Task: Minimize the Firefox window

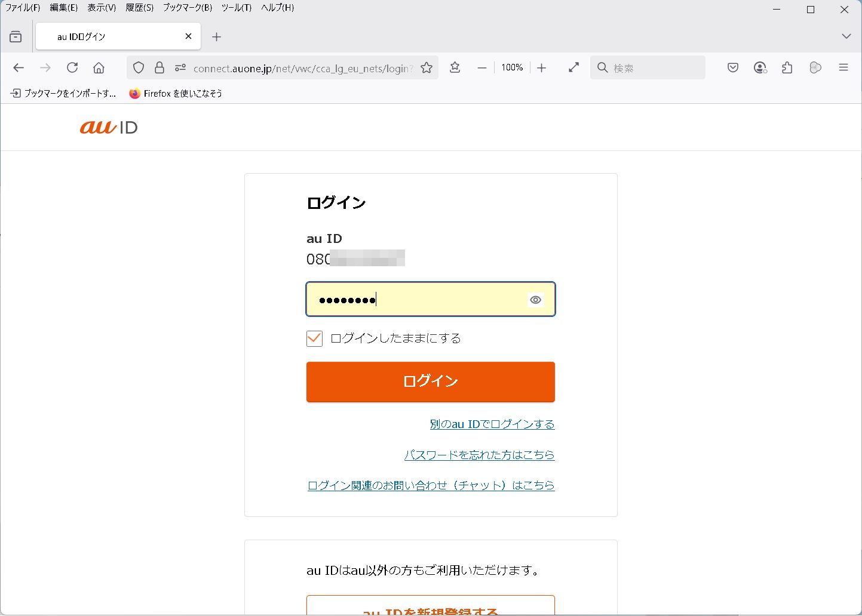Action: click(777, 10)
